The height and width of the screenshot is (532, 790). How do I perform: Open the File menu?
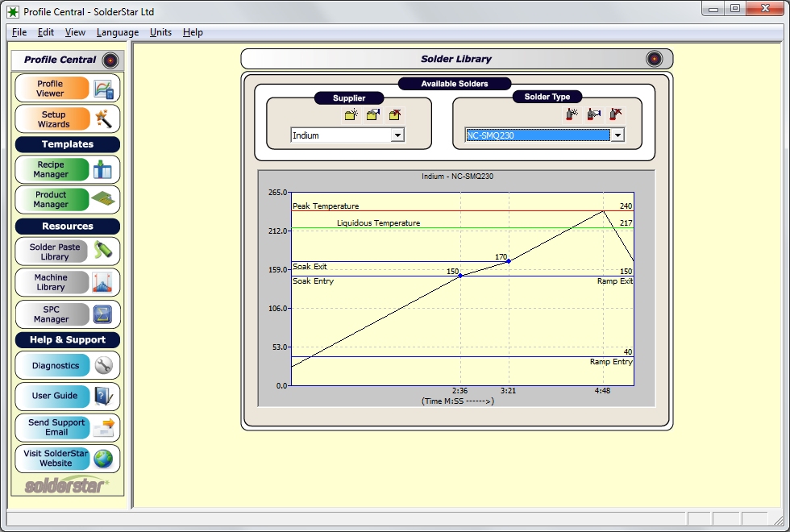point(19,32)
